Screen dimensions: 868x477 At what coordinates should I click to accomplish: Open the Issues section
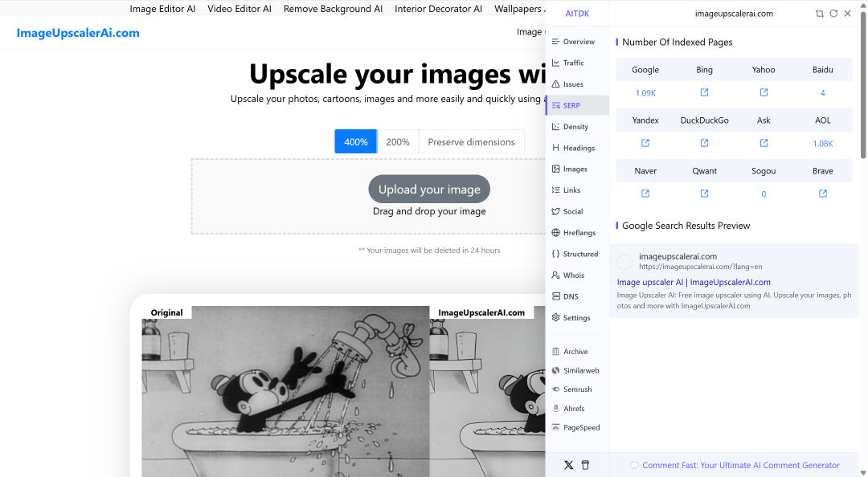click(x=577, y=84)
